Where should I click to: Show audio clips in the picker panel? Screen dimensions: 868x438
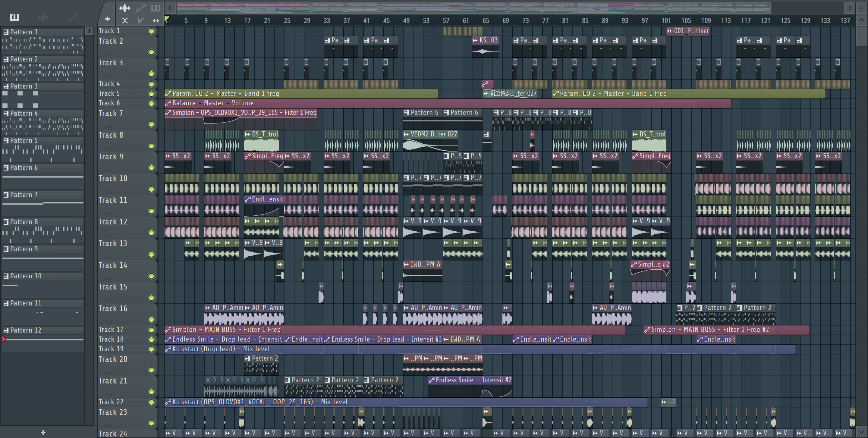pyautogui.click(x=43, y=17)
